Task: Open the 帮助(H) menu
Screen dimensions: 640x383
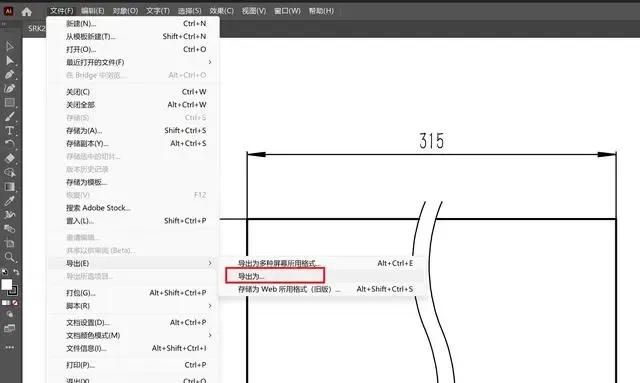Action: click(321, 11)
